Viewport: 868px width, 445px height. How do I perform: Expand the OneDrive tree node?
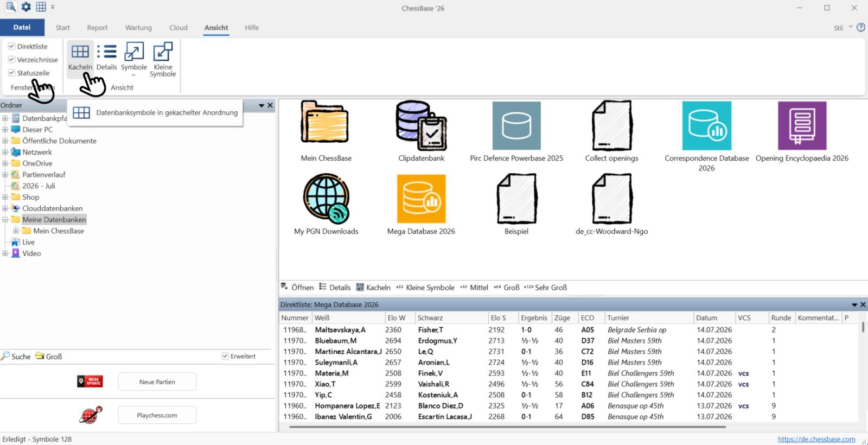pyautogui.click(x=5, y=163)
